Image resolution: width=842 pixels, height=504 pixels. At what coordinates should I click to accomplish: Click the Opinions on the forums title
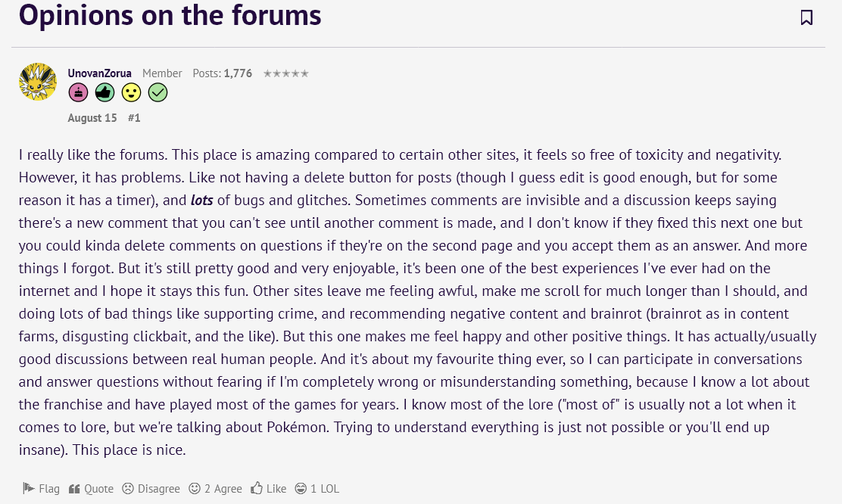pos(170,14)
